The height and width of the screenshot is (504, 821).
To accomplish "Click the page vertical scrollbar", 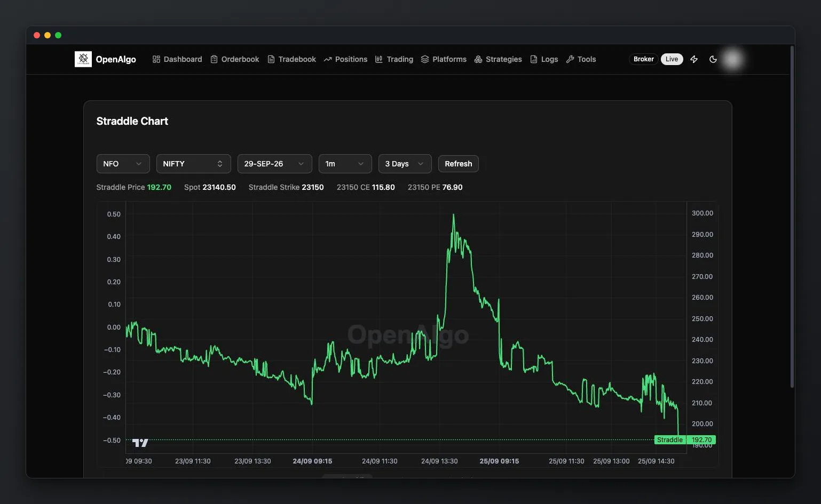I will (792, 217).
